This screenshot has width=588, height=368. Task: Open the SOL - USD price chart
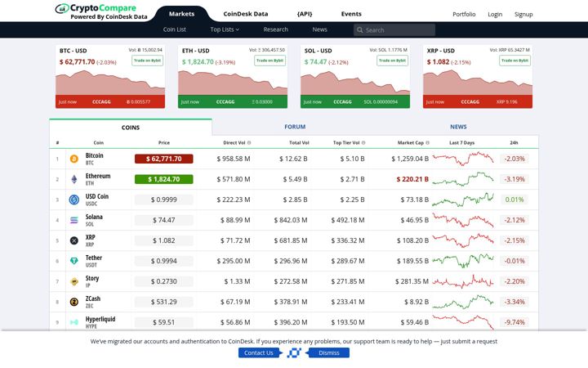click(355, 83)
